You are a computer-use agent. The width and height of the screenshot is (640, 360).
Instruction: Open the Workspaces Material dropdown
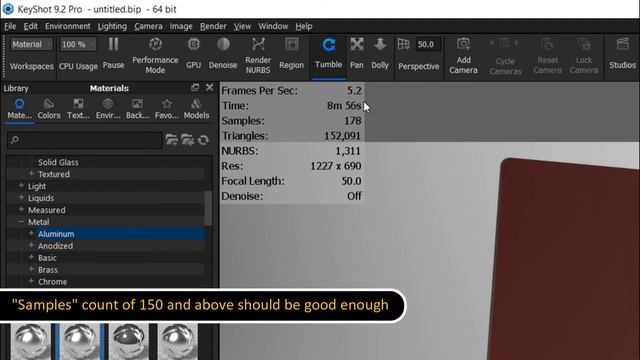31,44
